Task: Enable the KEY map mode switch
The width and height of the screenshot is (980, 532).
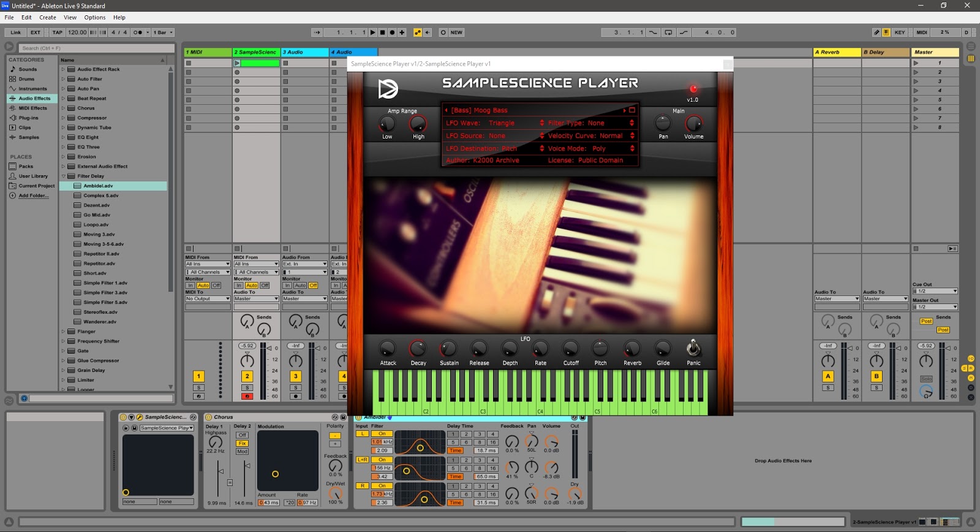Action: pos(899,32)
